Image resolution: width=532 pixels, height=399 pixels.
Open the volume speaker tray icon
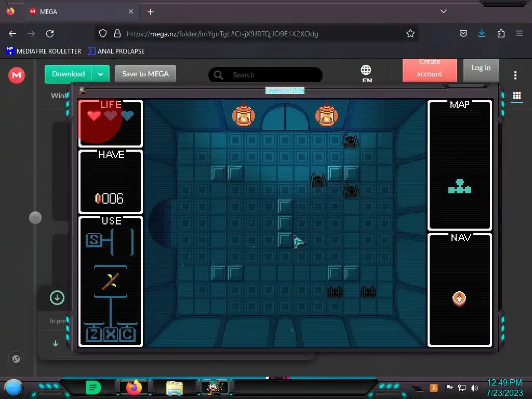coord(474,388)
